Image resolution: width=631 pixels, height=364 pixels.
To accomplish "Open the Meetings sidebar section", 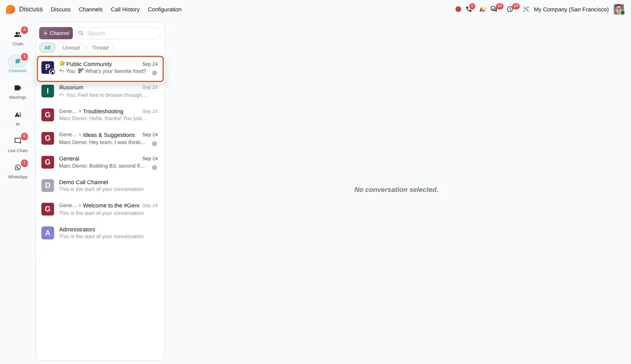I will tap(18, 91).
